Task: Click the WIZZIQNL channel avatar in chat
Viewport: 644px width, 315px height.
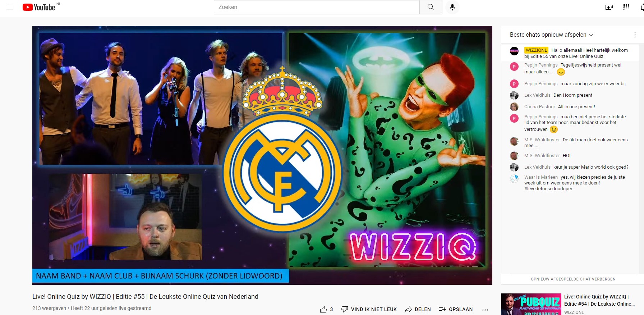Action: click(514, 51)
